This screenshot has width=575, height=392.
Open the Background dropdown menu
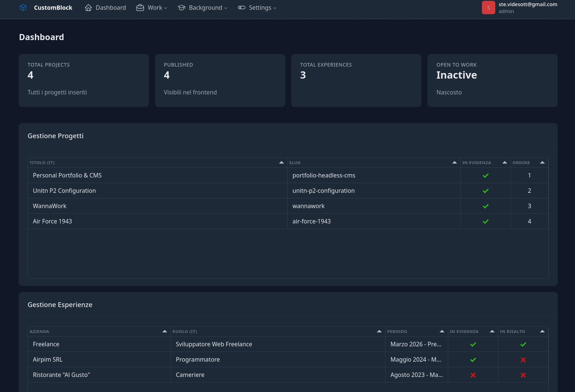pyautogui.click(x=202, y=8)
